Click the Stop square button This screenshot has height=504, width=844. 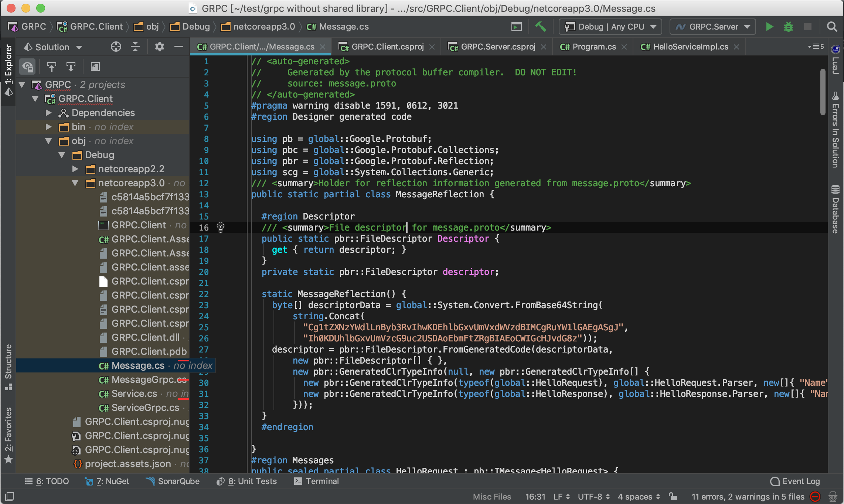(808, 27)
